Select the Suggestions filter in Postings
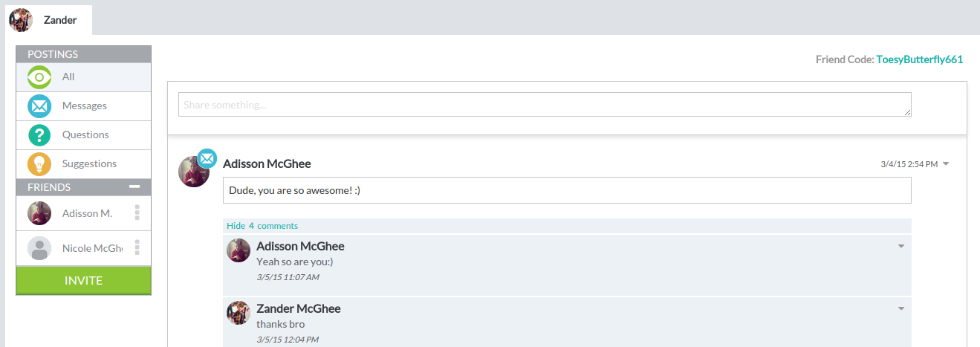This screenshot has width=980, height=347. [89, 164]
